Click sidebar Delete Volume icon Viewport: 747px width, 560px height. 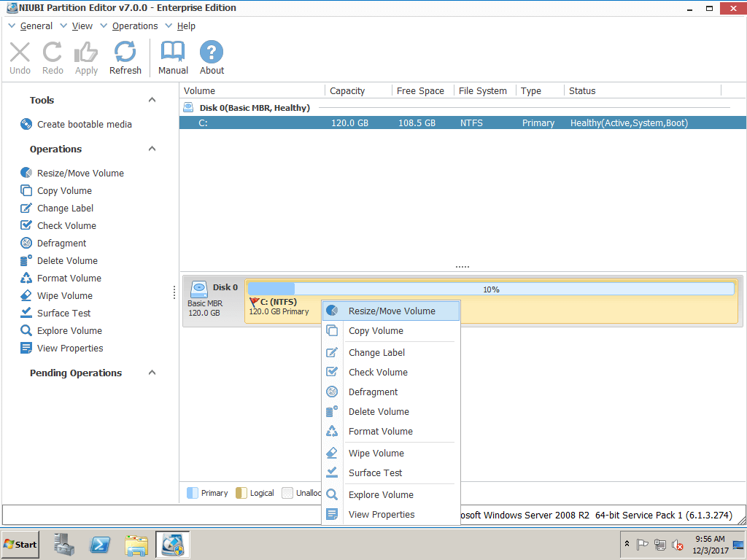click(x=26, y=260)
